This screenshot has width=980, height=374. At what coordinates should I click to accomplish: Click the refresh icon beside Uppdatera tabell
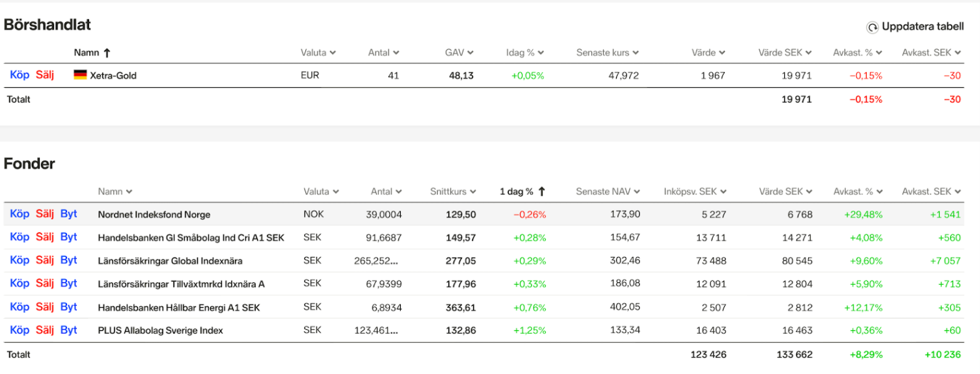click(872, 27)
